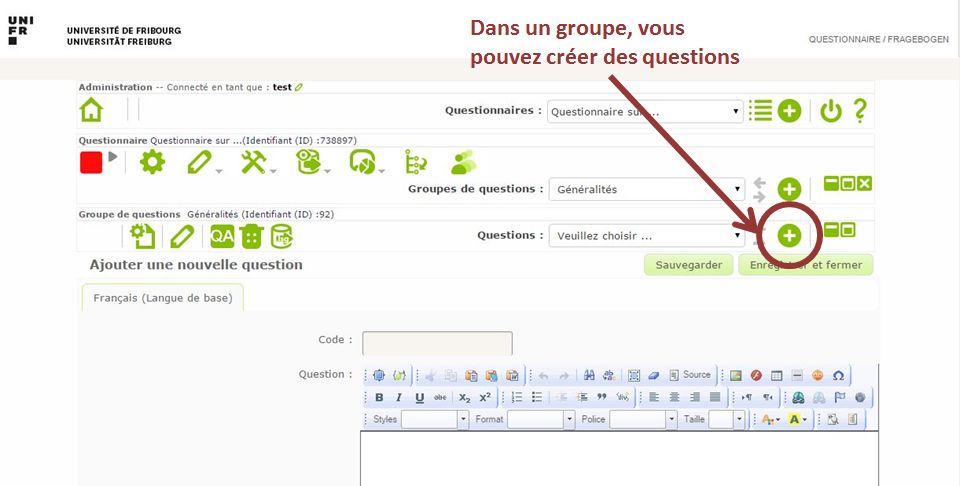Click the QA preview group icon

tap(221, 236)
